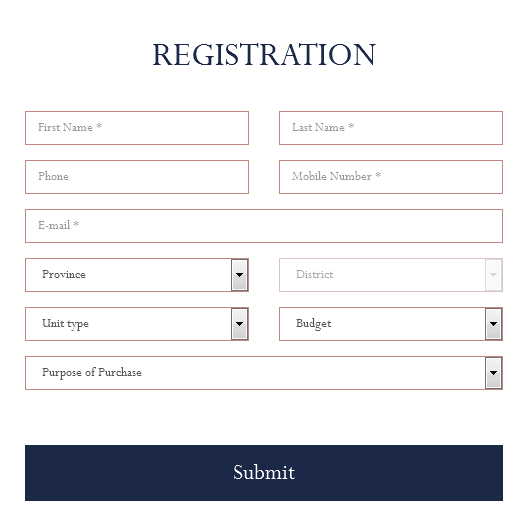Click the disabled District select box

(391, 275)
